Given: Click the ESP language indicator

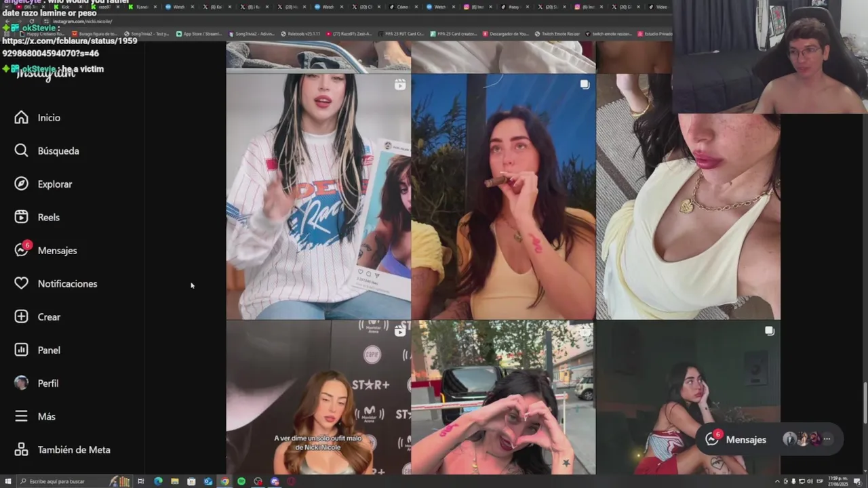Looking at the screenshot, I should [820, 481].
